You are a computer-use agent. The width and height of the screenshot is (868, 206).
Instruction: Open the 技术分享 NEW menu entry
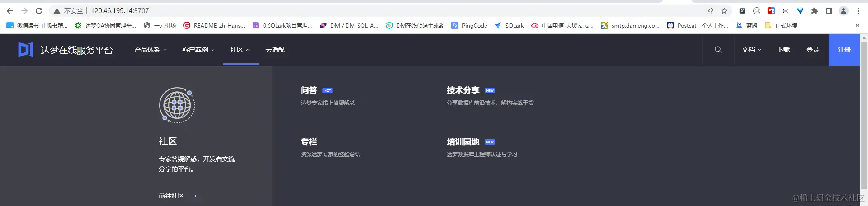471,90
